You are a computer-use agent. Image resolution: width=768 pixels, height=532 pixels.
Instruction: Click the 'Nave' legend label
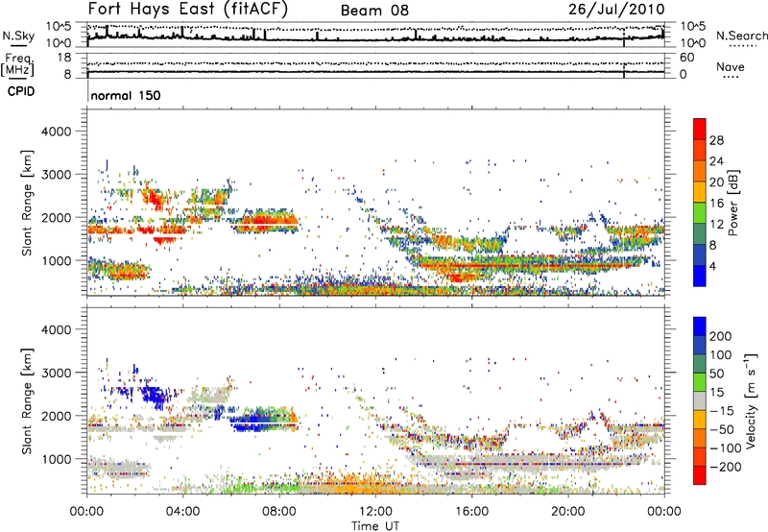[730, 67]
